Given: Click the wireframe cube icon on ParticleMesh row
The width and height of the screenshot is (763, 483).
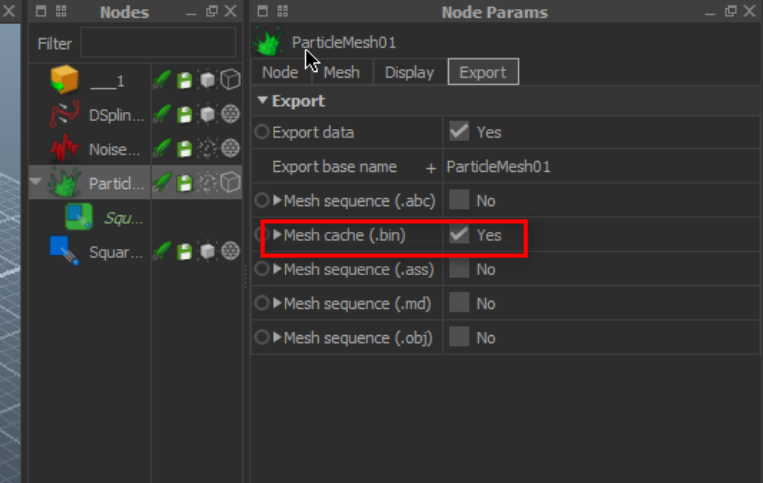Looking at the screenshot, I should (230, 183).
